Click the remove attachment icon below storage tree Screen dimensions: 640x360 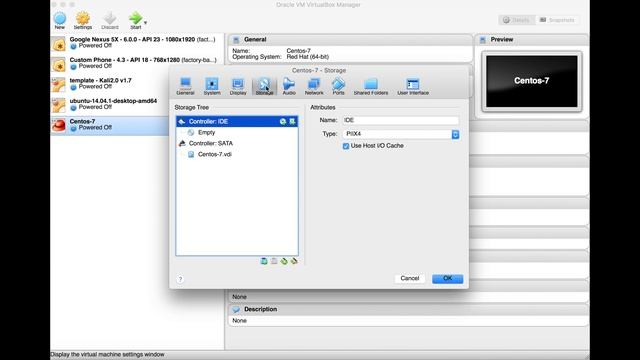(294, 261)
